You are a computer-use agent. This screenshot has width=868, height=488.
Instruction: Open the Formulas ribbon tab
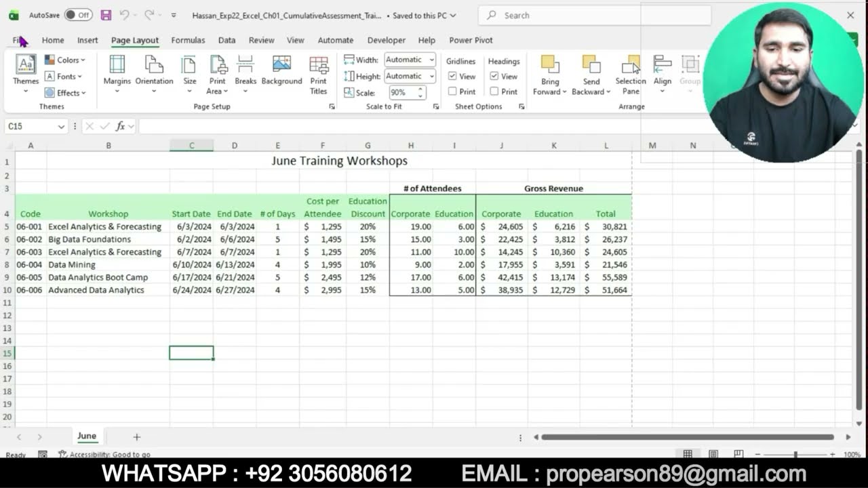click(x=188, y=40)
